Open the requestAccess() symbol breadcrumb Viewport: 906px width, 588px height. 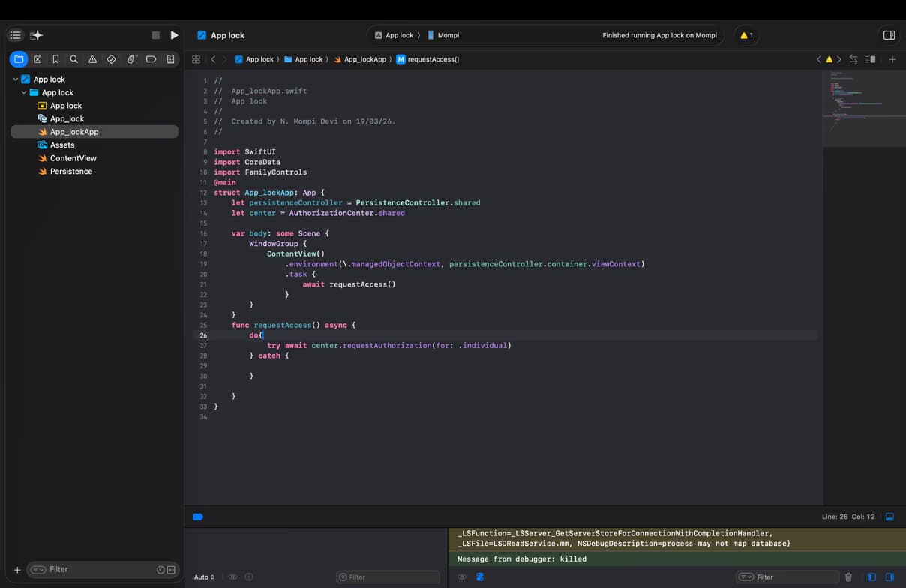pyautogui.click(x=427, y=59)
